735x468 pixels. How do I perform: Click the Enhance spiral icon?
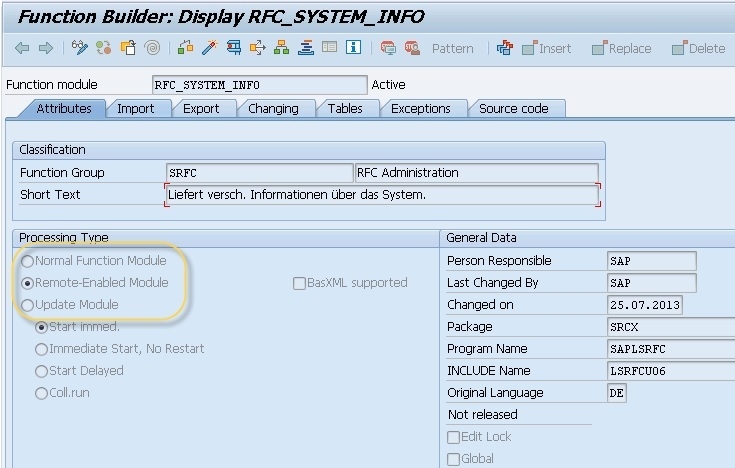pyautogui.click(x=152, y=47)
